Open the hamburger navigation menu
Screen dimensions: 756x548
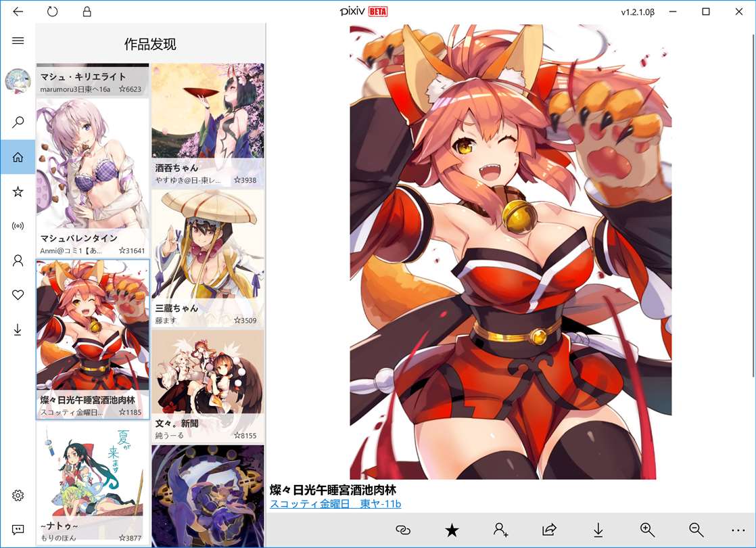(x=18, y=41)
